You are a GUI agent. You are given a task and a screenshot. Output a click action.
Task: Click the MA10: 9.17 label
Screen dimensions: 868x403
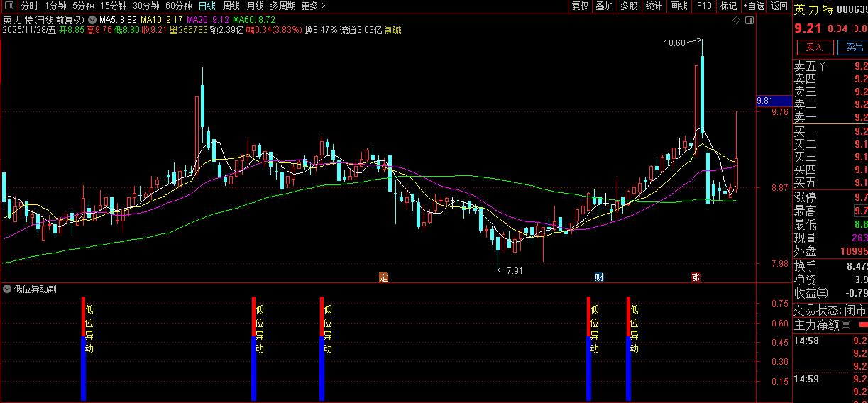[x=161, y=19]
